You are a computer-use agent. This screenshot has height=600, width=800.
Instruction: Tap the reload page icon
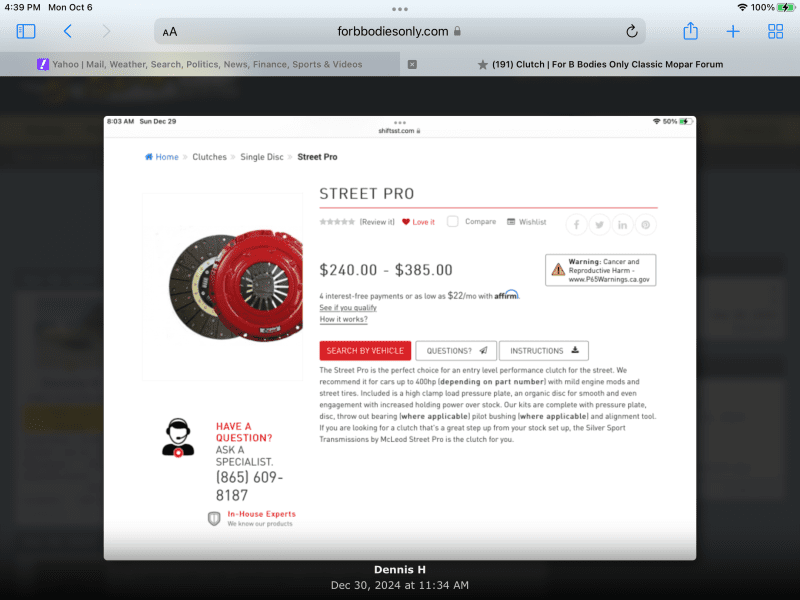point(632,32)
